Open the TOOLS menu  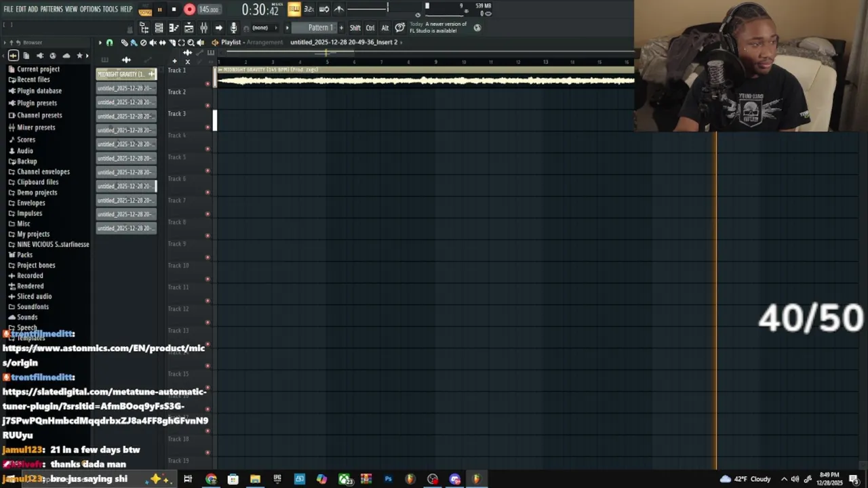tap(111, 9)
